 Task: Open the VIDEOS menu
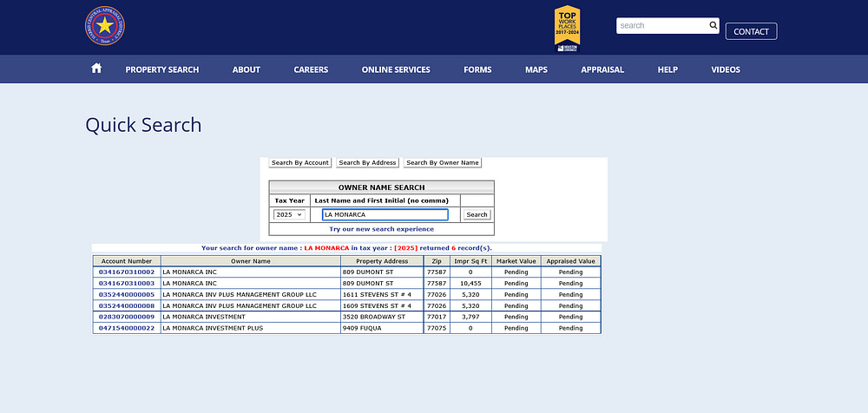pyautogui.click(x=726, y=69)
